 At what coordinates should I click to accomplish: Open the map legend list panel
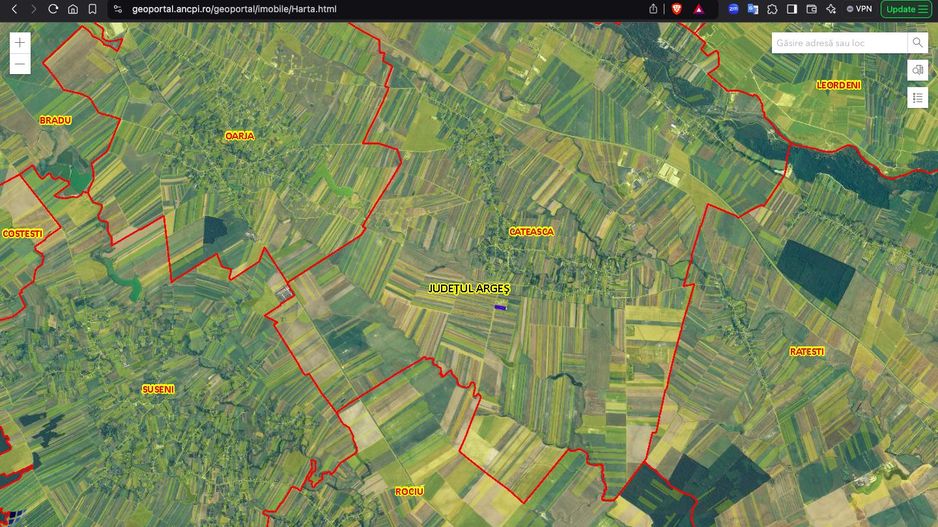point(917,98)
